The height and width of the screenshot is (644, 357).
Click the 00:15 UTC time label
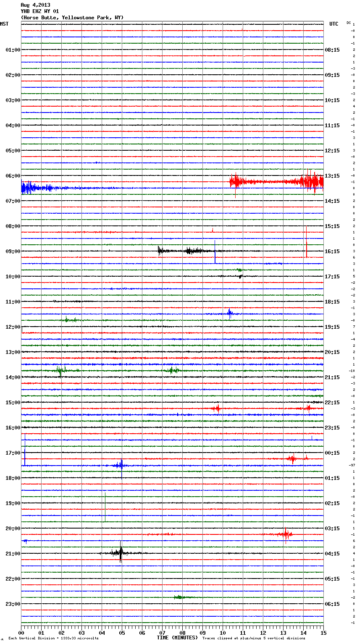tap(332, 453)
